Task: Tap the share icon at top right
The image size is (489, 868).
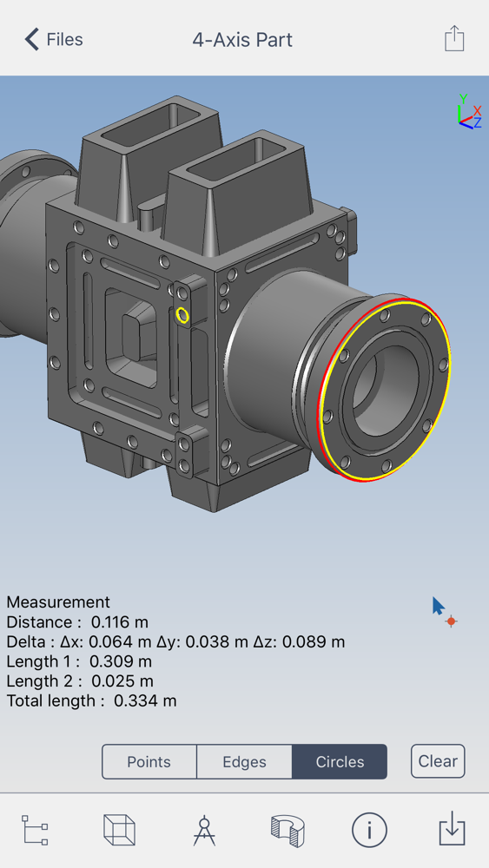Action: (454, 39)
